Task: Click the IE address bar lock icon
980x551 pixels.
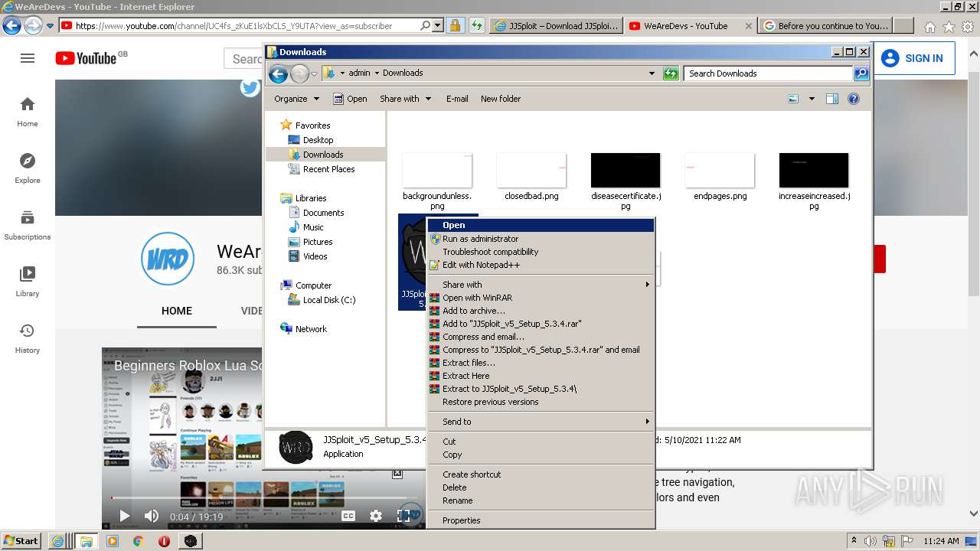Action: pos(455,26)
